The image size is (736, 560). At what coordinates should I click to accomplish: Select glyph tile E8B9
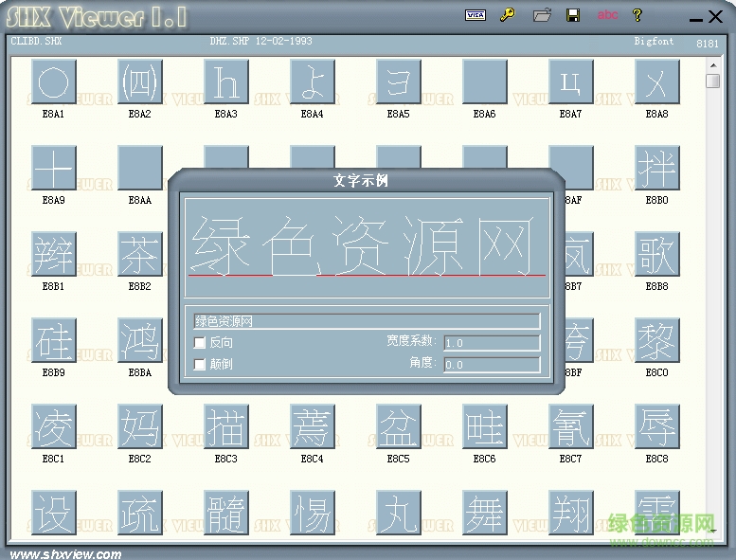click(x=53, y=340)
